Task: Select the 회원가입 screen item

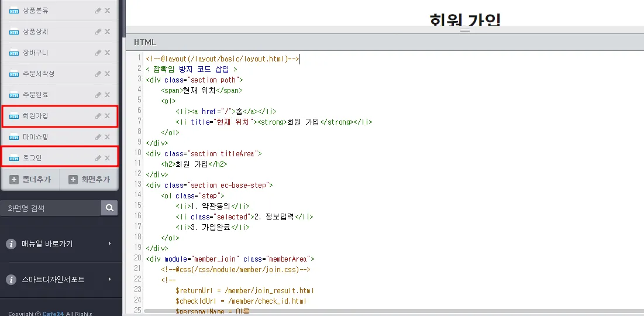Action: (60, 116)
